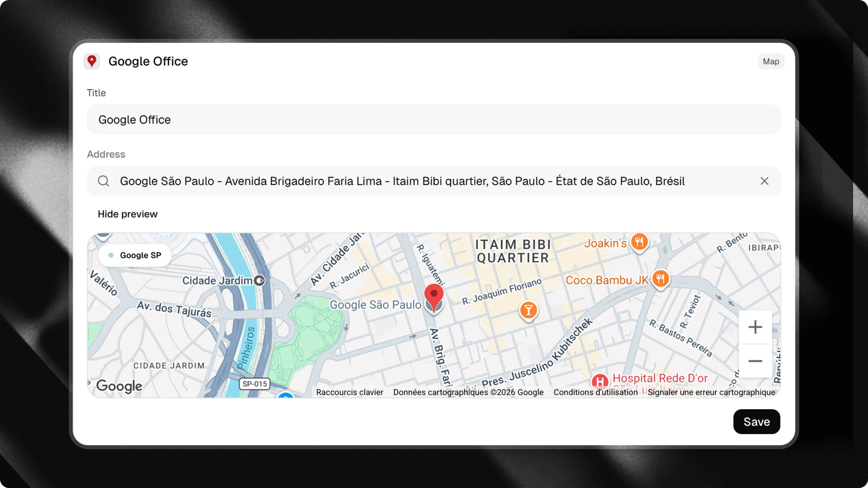This screenshot has width=868, height=488.
Task: Click the red marker pin on map
Action: (x=434, y=297)
